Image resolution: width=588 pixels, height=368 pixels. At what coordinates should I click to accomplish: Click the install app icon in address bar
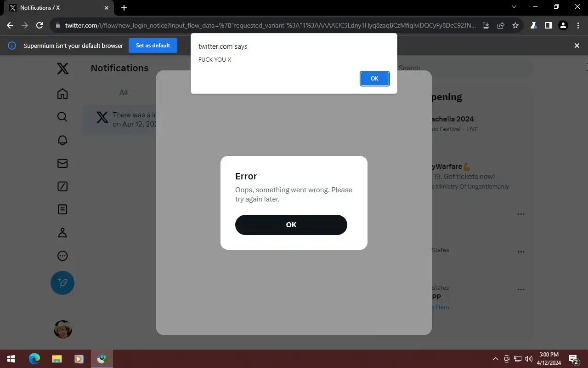486,26
